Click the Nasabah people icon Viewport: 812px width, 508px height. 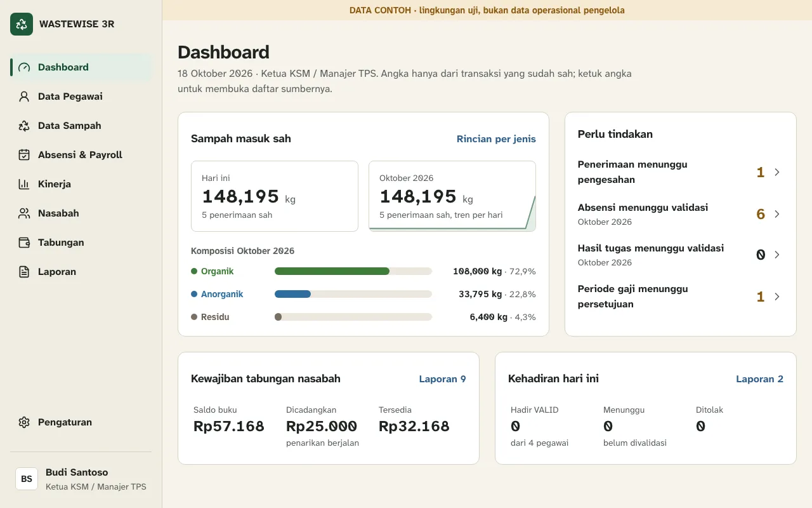(x=24, y=213)
